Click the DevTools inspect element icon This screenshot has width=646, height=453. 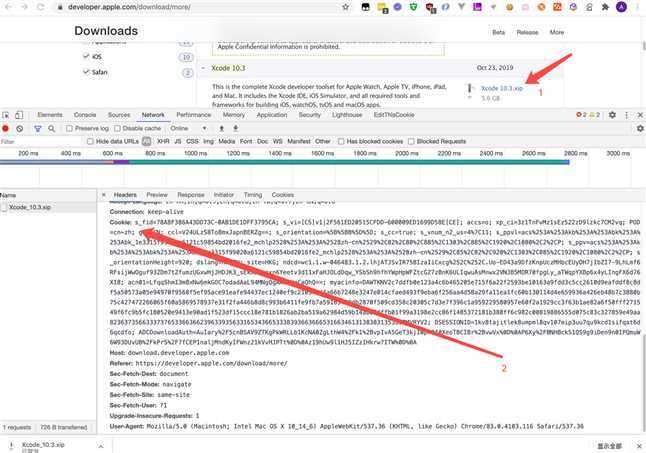tap(6, 115)
